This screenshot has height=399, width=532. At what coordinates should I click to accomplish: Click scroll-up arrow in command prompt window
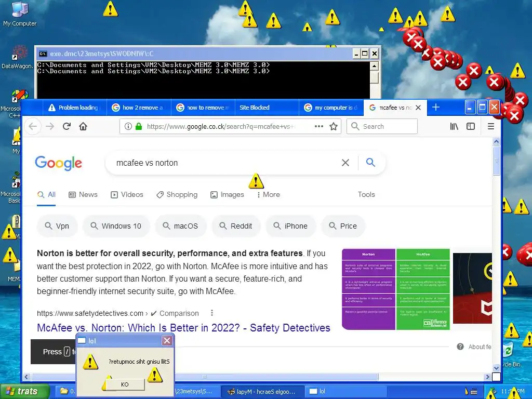pyautogui.click(x=374, y=66)
